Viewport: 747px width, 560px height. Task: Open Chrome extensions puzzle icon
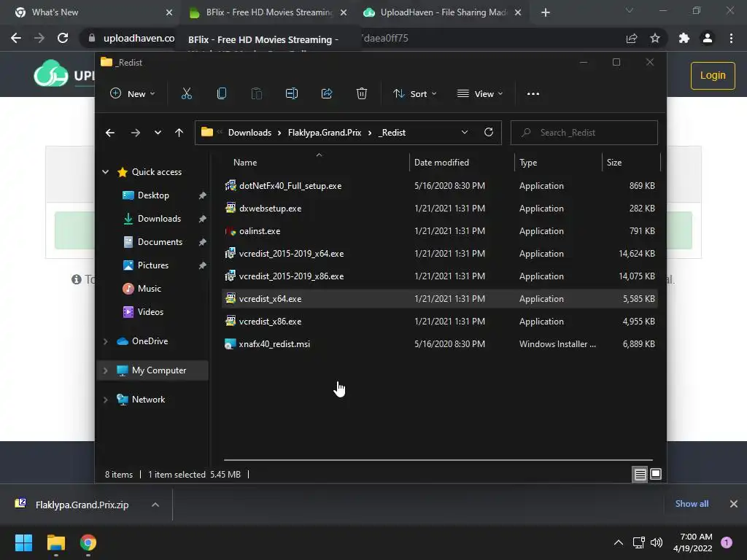tap(684, 38)
